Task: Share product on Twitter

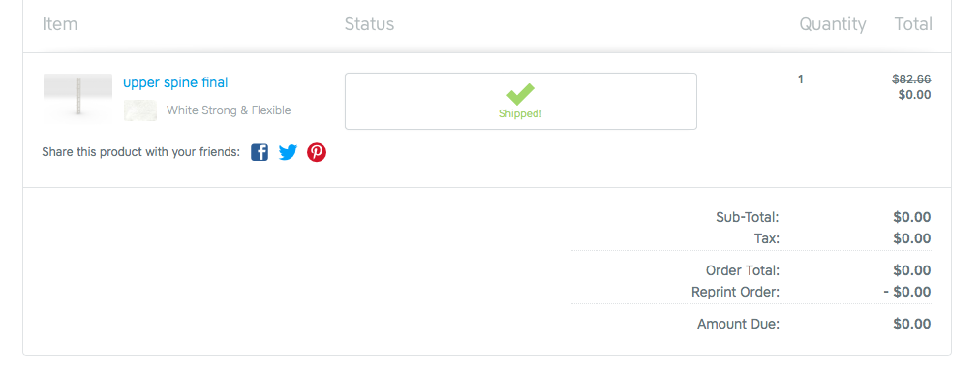Action: (288, 152)
